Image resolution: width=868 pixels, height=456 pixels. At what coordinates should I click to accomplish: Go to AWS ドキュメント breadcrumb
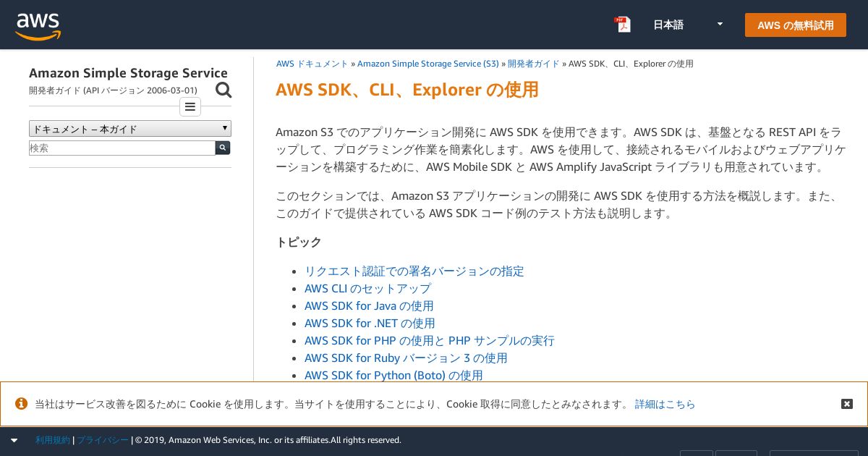pos(312,64)
